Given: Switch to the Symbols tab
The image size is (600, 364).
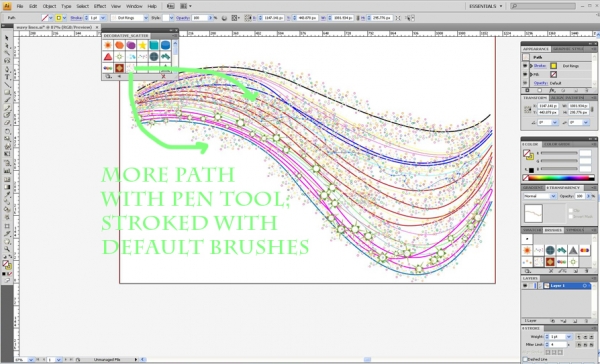Looking at the screenshot, I should [x=576, y=230].
